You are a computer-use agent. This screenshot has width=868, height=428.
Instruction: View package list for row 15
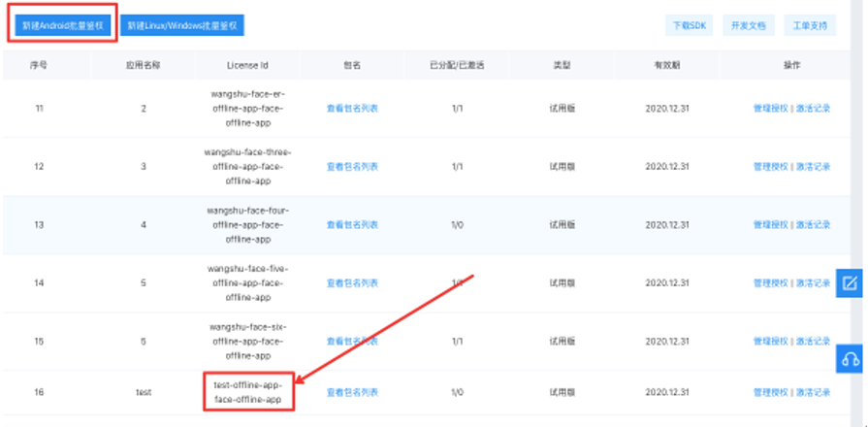[352, 341]
